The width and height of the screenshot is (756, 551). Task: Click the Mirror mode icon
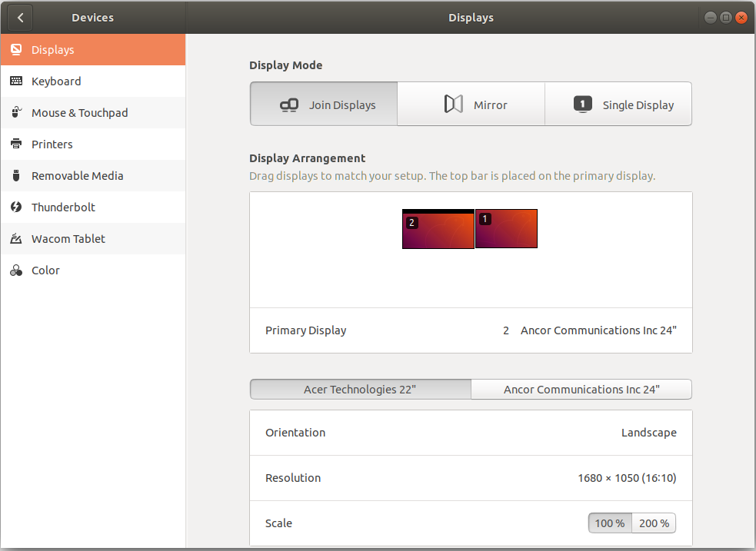(453, 104)
